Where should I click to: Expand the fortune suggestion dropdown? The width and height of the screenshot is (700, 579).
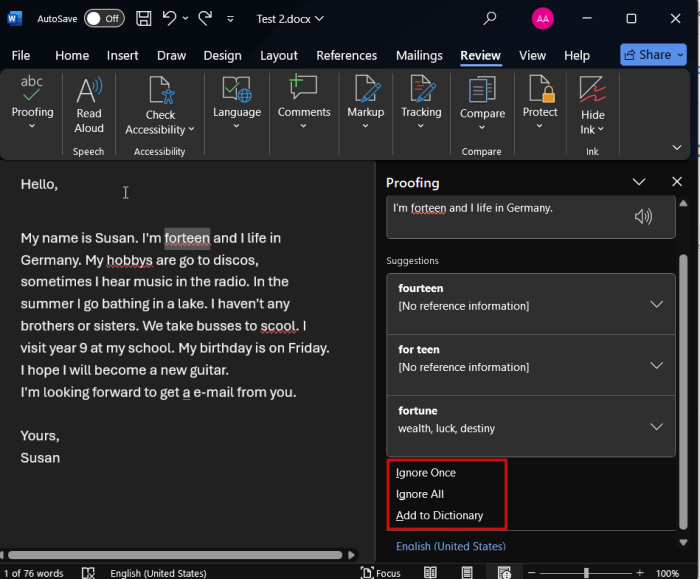coord(656,426)
